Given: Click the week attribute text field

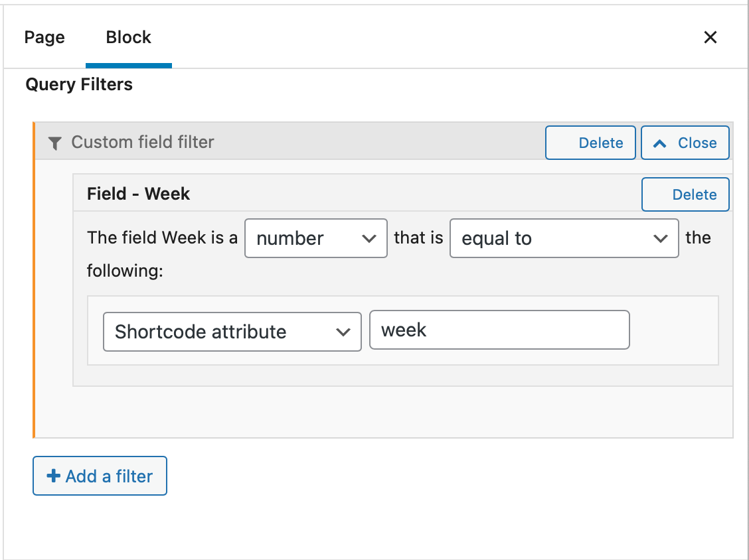Looking at the screenshot, I should click(499, 330).
